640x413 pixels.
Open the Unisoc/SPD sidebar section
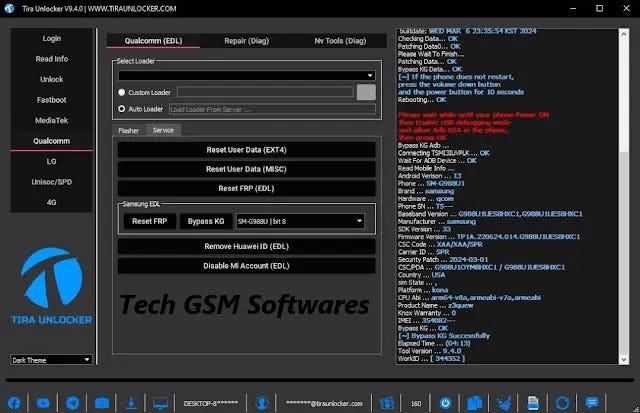[51, 182]
